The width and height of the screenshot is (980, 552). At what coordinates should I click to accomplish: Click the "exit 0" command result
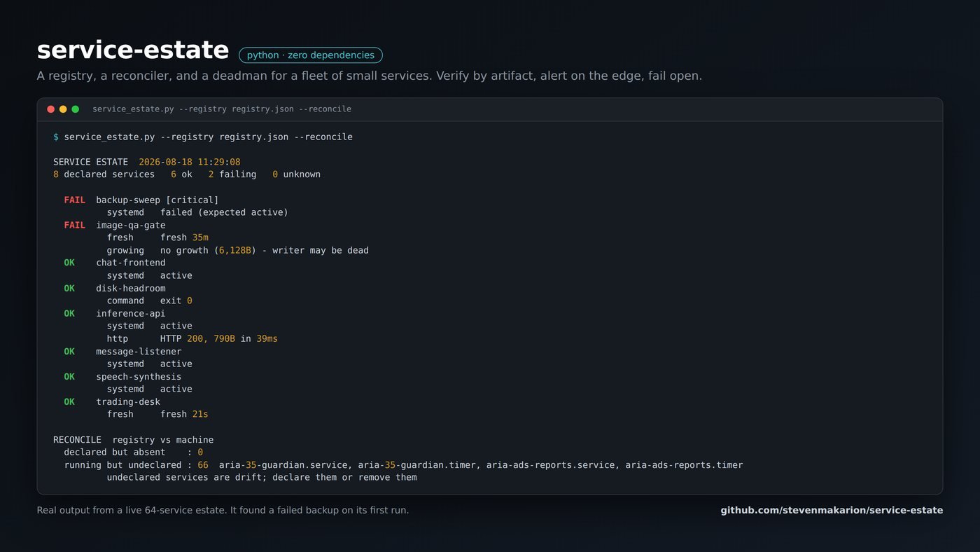(176, 301)
